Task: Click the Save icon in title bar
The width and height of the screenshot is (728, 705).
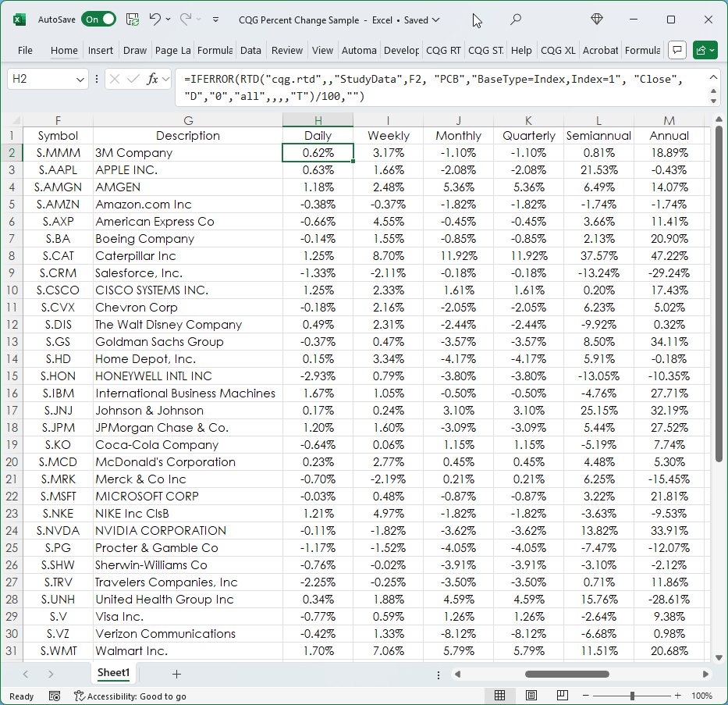Action: pos(133,20)
